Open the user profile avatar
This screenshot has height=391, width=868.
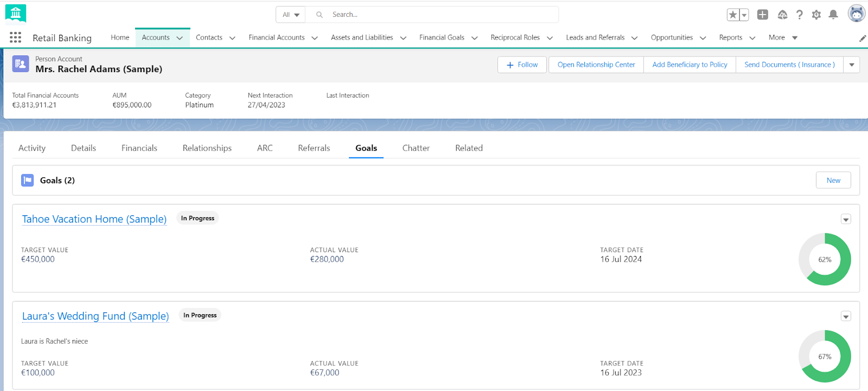[x=857, y=14]
